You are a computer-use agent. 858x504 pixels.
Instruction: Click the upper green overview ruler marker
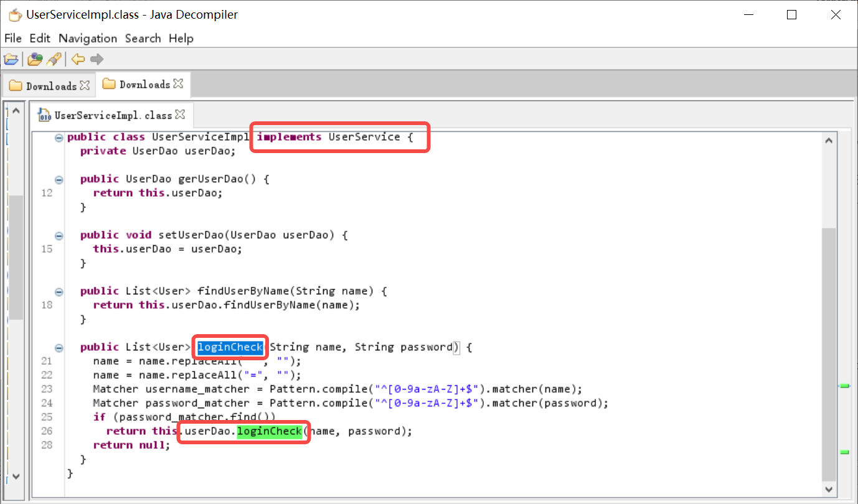[x=844, y=386]
